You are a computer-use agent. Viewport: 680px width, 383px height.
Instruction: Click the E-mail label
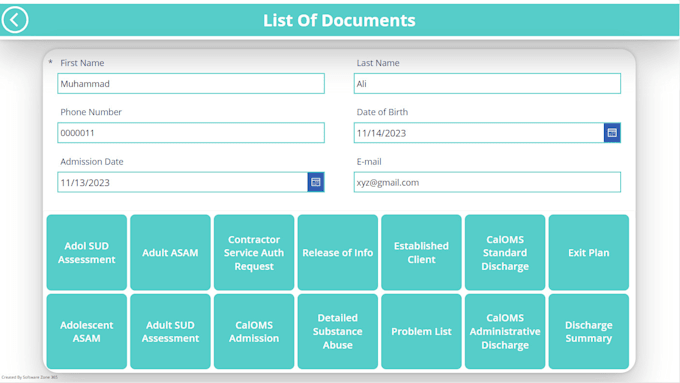369,161
